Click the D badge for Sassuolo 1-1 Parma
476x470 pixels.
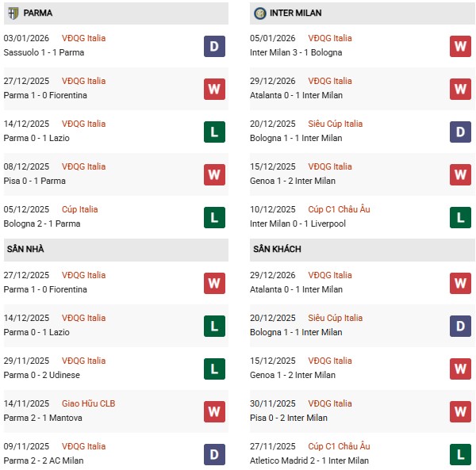coord(214,46)
